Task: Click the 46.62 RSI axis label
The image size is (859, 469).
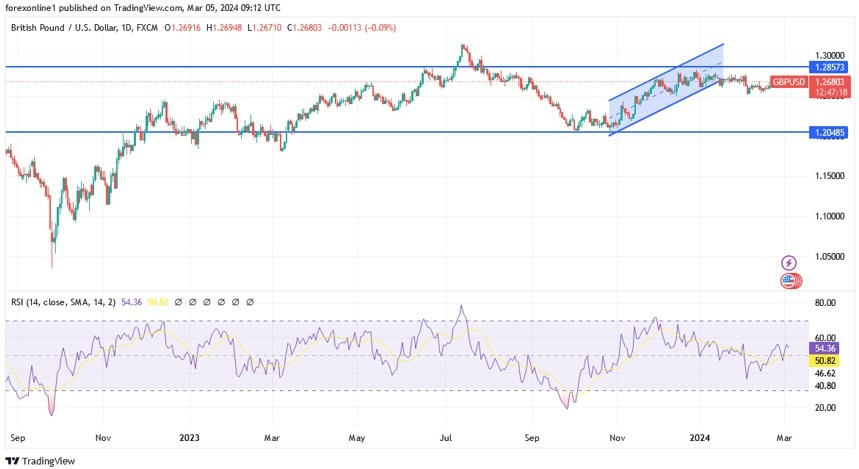Action: (x=825, y=373)
